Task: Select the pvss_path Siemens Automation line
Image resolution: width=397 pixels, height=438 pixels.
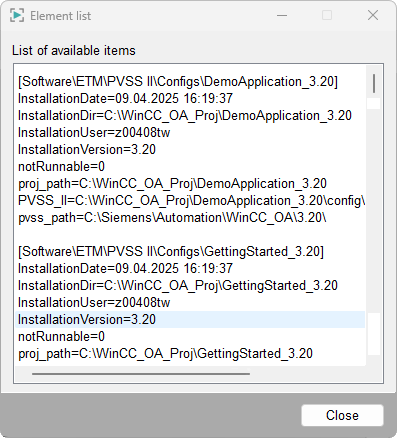Action: [190, 218]
